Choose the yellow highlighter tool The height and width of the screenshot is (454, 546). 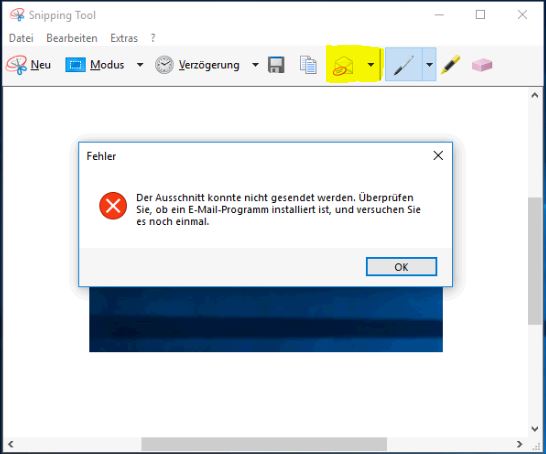450,65
